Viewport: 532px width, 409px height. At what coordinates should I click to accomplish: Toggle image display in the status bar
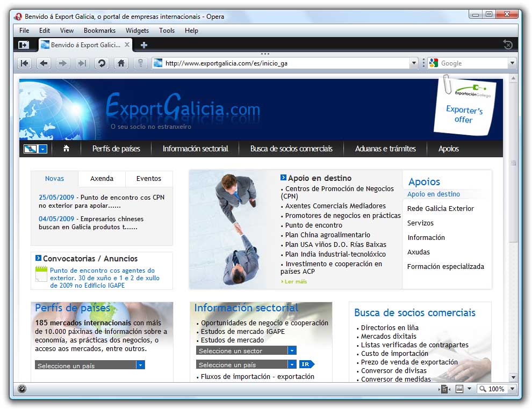point(459,389)
